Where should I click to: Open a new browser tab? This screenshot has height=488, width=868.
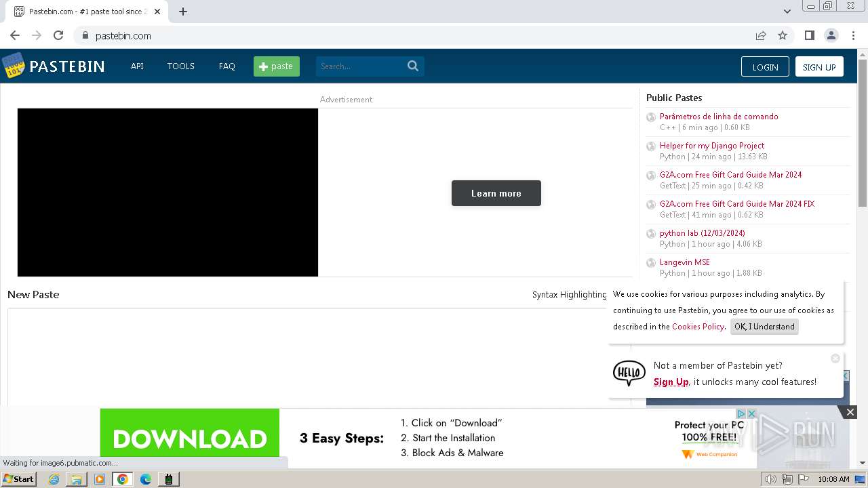(183, 12)
